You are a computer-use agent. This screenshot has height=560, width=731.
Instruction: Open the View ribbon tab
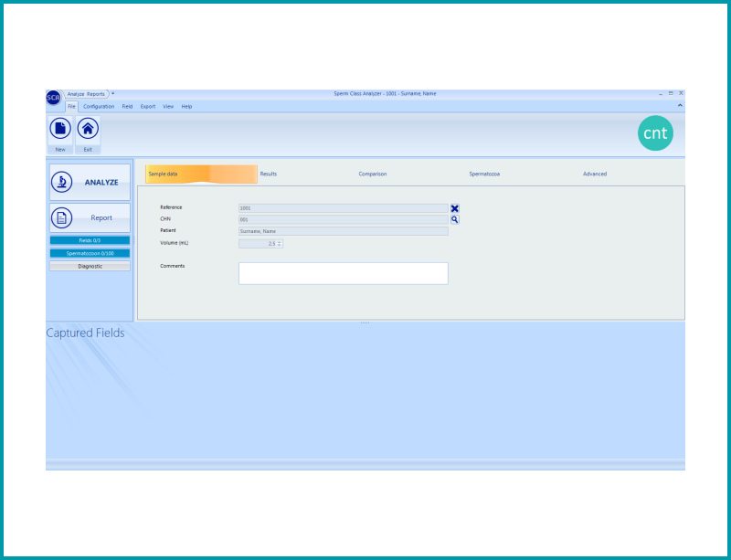click(x=168, y=107)
